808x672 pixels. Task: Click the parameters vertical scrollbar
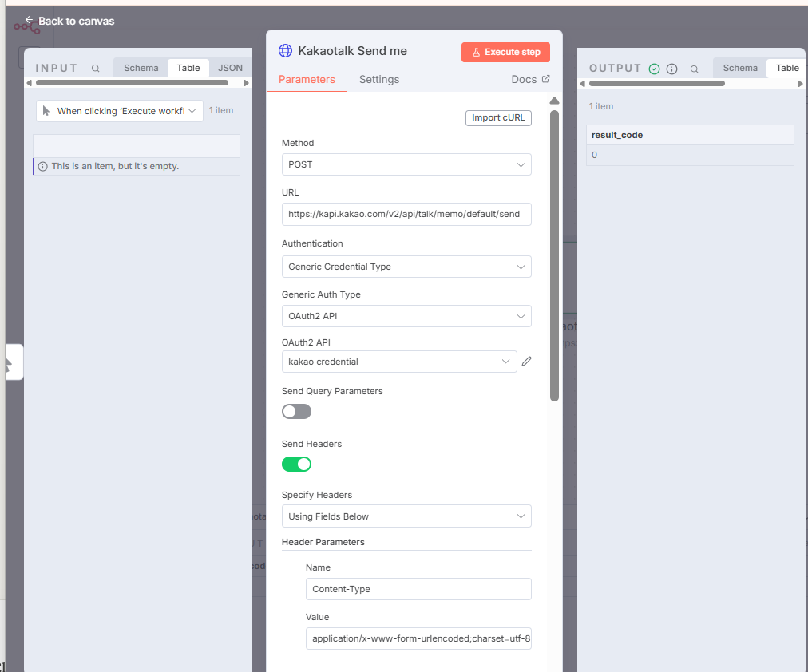(554, 256)
